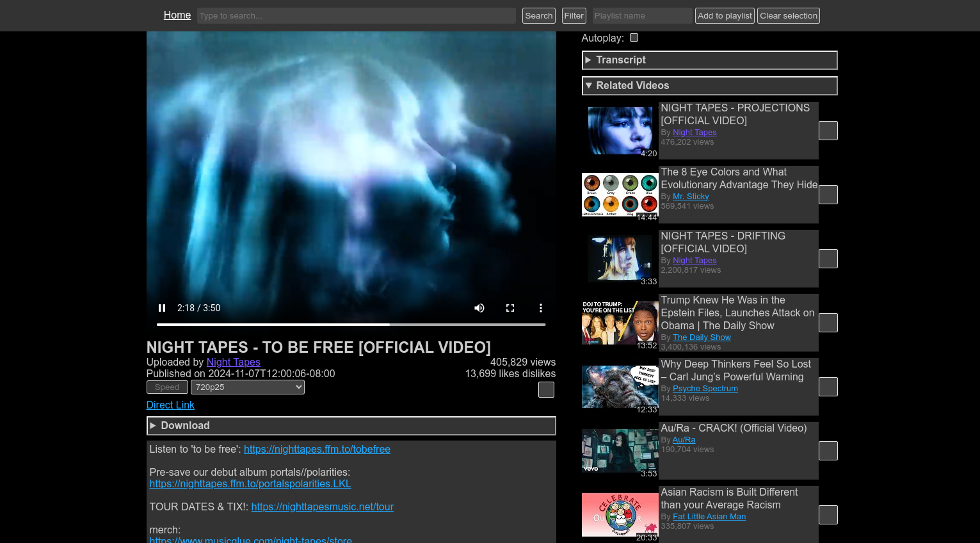
Task: Expand the Download section
Action: tap(351, 426)
